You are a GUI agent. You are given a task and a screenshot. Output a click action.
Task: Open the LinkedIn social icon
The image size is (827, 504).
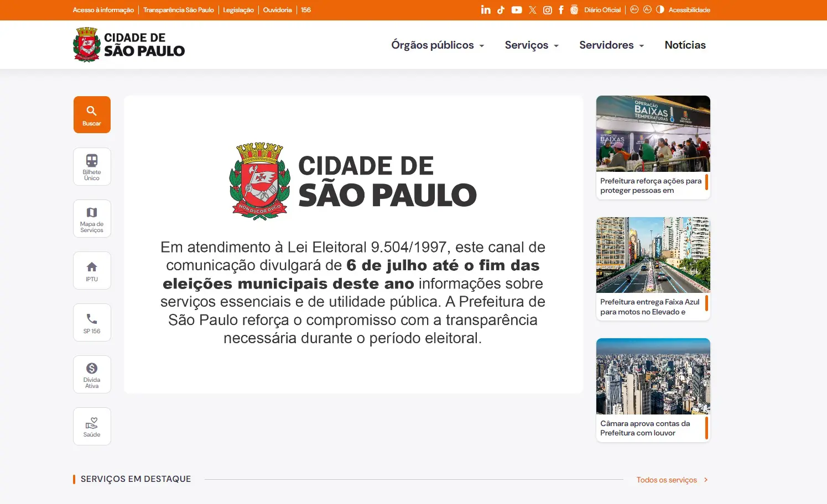click(x=486, y=10)
